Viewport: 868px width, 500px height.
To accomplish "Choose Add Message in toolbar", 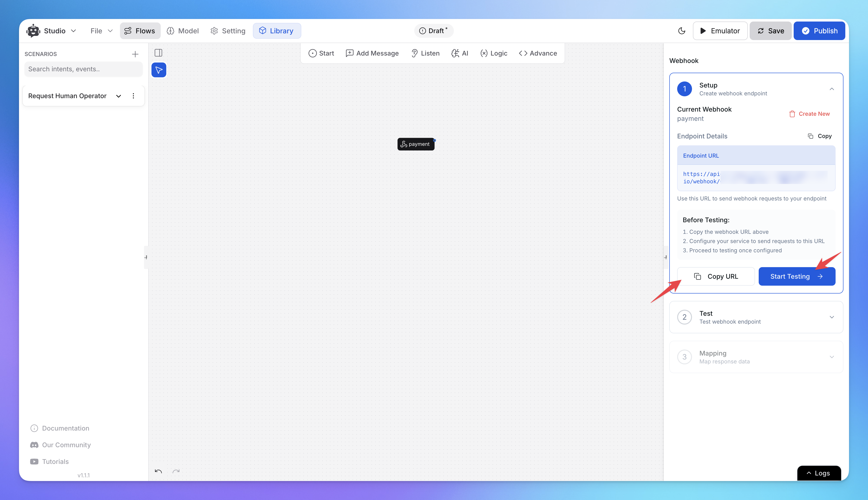I will 372,53.
